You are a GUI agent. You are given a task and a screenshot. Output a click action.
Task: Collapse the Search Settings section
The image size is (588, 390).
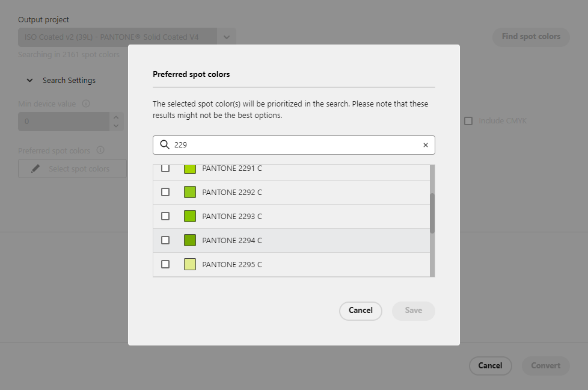[x=29, y=80]
